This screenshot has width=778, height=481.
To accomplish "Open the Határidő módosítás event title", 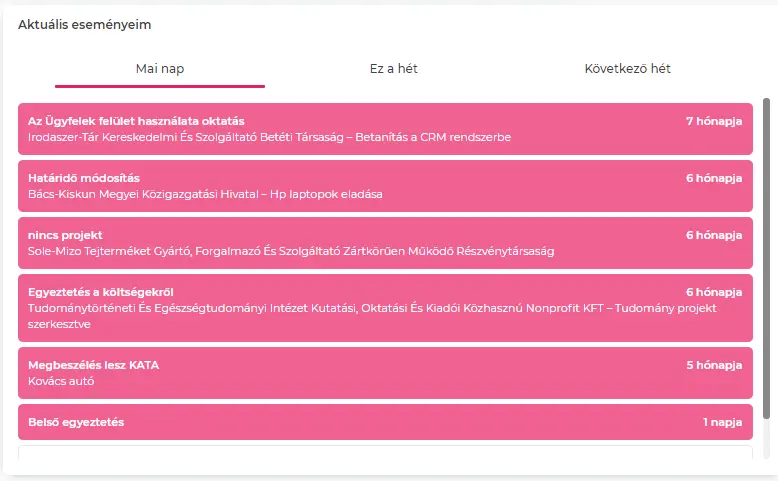I will [84, 178].
